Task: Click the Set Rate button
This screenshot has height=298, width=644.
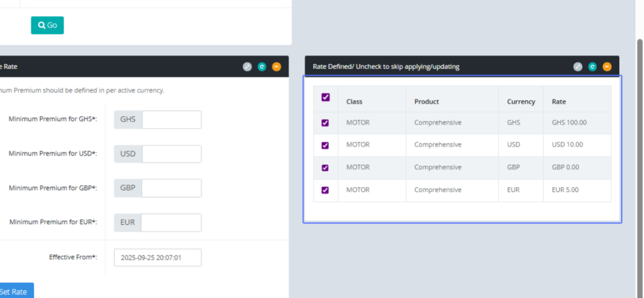Action: 16,292
